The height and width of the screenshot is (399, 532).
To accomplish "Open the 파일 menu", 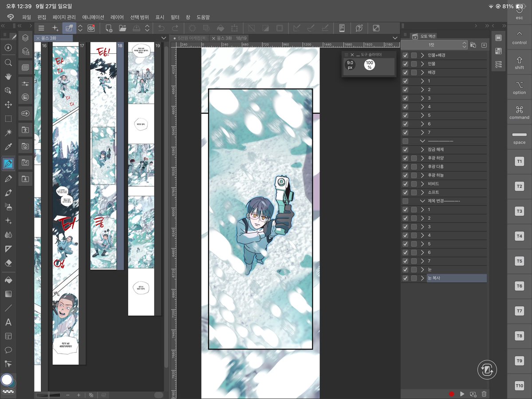I will tap(27, 17).
